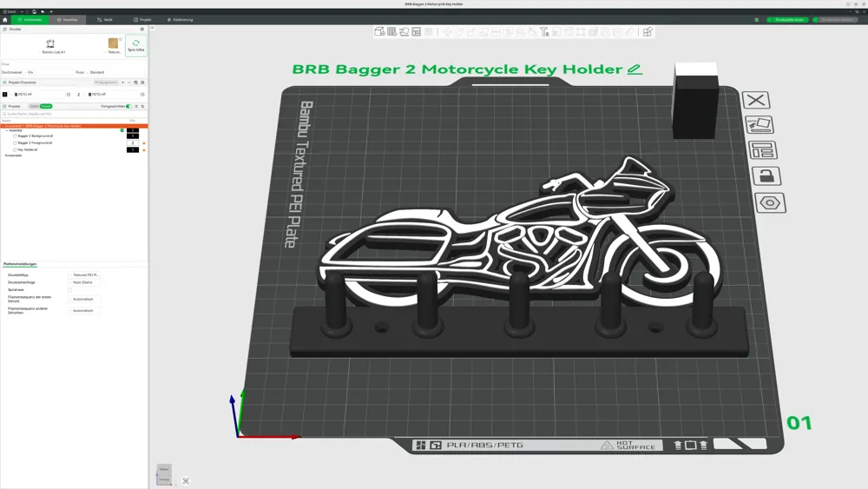Click the Reinigungsvolumen button

coord(106,83)
